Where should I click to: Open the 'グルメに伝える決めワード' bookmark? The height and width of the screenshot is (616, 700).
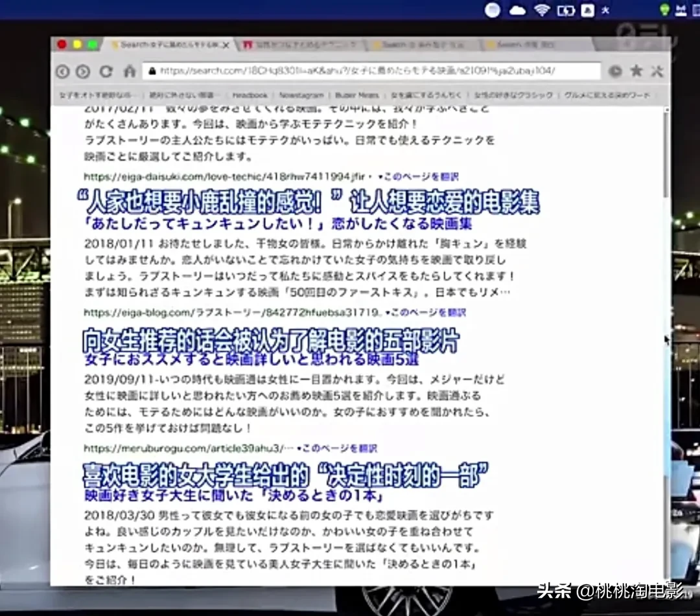pyautogui.click(x=607, y=95)
